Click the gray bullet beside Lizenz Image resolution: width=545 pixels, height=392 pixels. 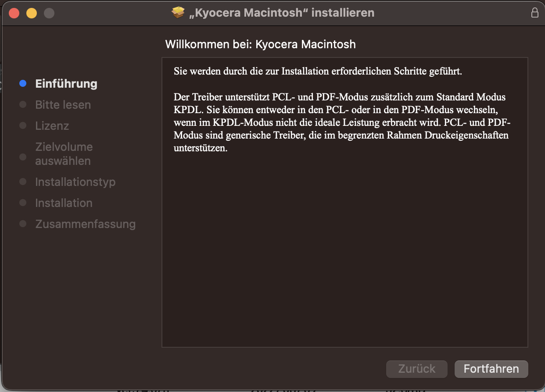(23, 126)
